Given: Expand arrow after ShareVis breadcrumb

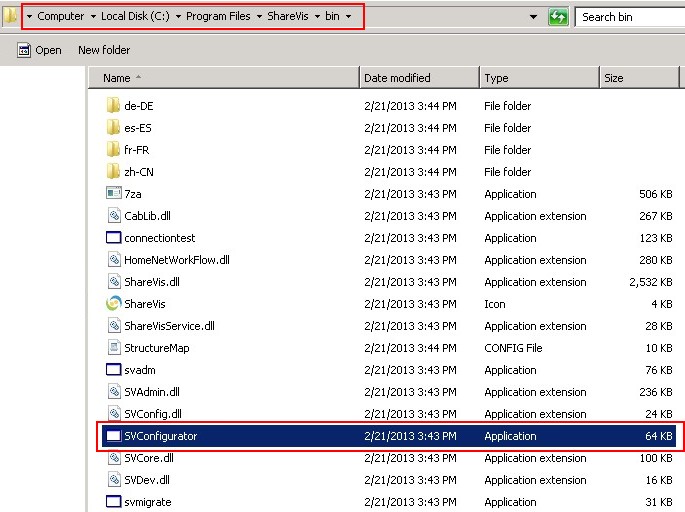Looking at the screenshot, I should point(318,17).
